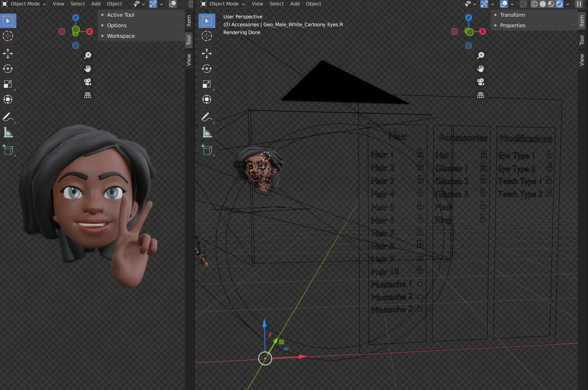Click the pause icon at top right
Screen dimensions: 588x390
click(580, 4)
